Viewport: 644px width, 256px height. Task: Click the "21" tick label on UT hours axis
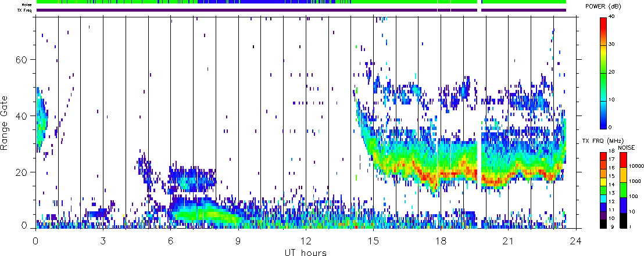tap(508, 240)
